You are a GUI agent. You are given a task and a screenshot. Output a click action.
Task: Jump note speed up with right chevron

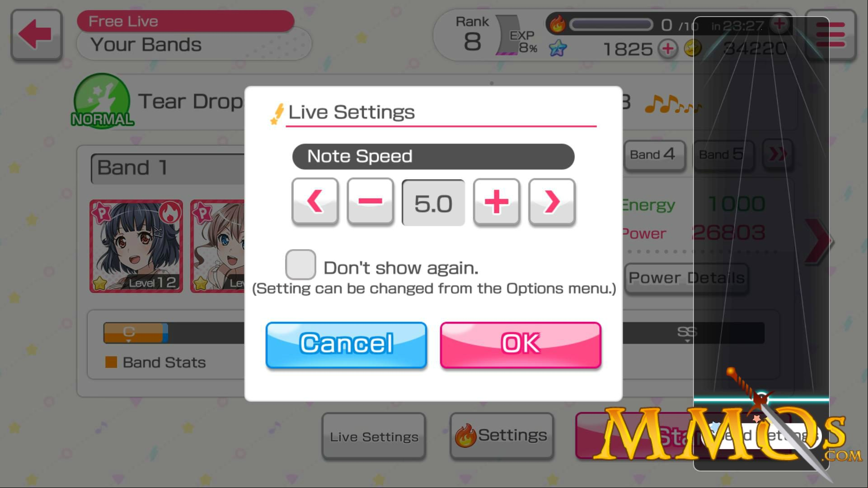(x=552, y=201)
